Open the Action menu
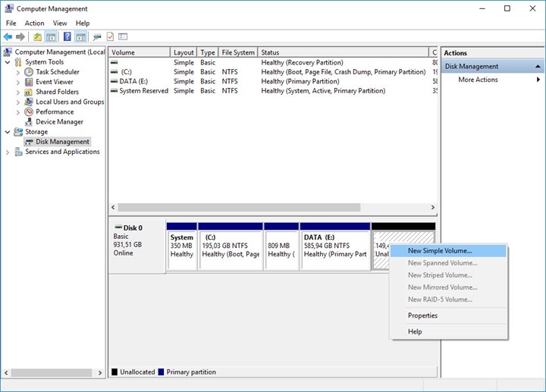Image resolution: width=546 pixels, height=392 pixels. [x=34, y=24]
